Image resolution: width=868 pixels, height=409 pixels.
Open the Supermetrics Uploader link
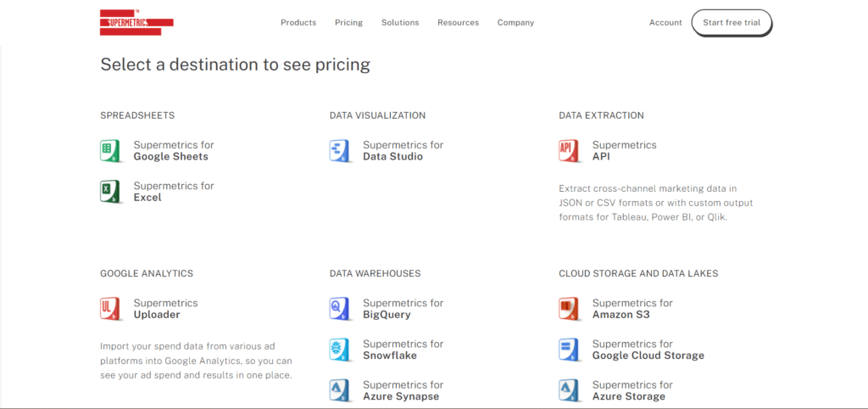pos(165,309)
